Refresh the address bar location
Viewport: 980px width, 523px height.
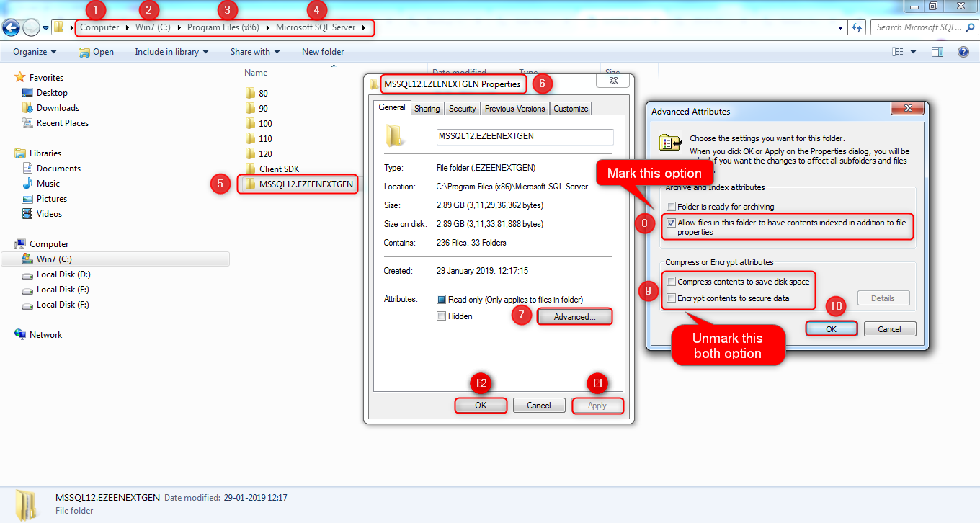tap(857, 27)
